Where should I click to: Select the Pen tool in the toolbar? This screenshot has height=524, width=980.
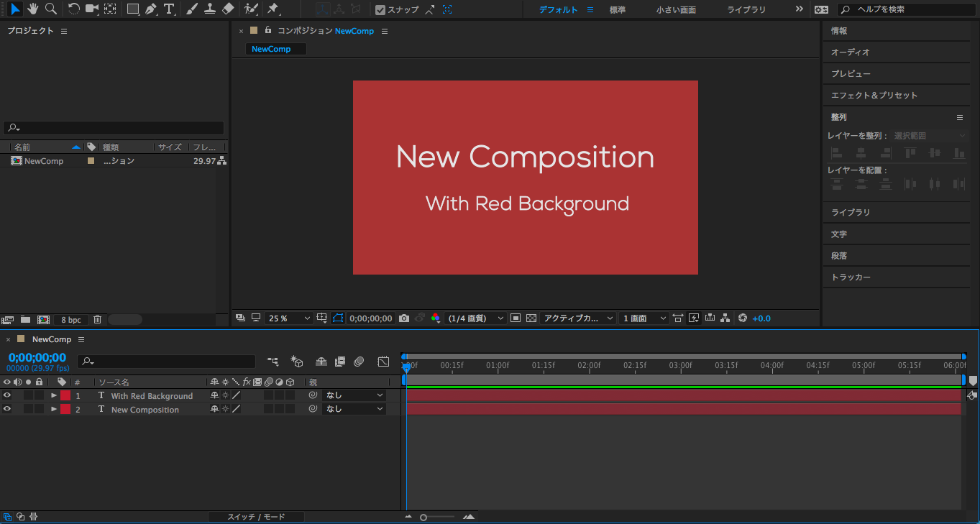click(x=150, y=9)
